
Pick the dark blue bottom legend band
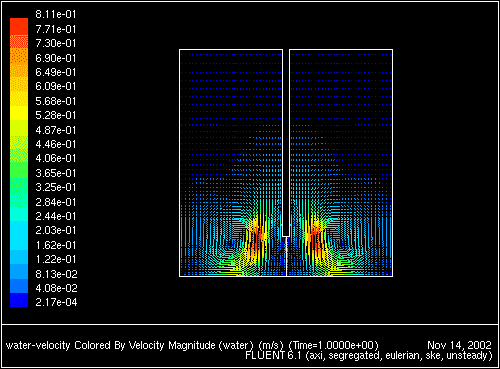coord(19,300)
